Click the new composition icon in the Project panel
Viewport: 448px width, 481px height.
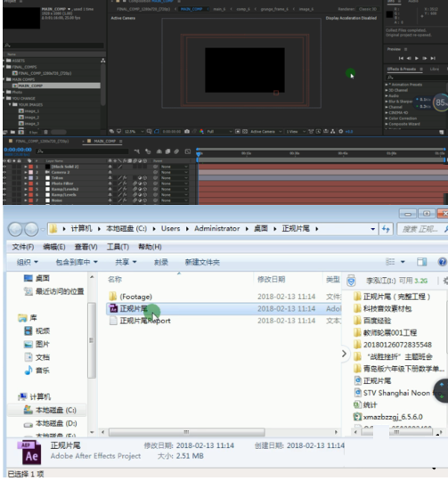20,132
